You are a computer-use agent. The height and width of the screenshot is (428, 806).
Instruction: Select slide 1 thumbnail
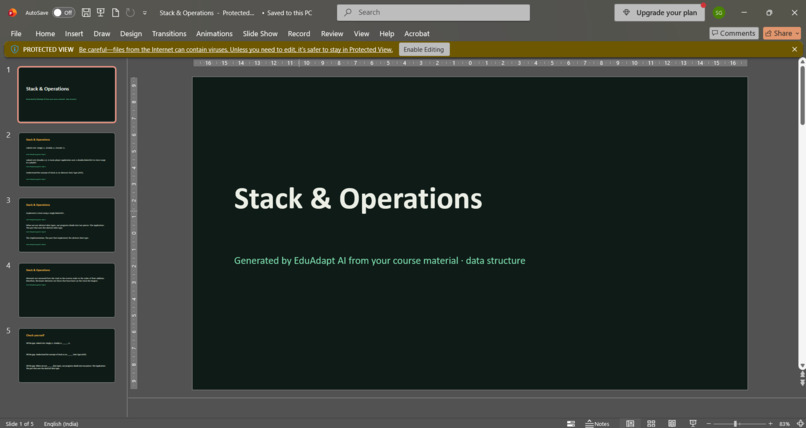click(x=67, y=95)
